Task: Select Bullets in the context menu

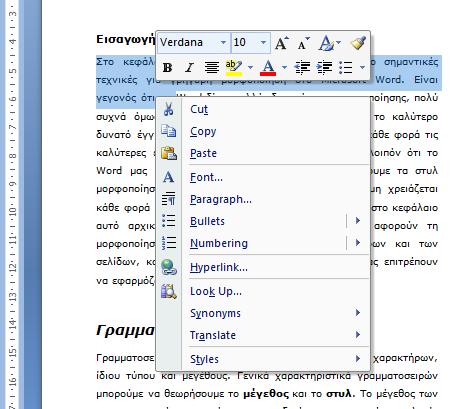Action: point(263,221)
